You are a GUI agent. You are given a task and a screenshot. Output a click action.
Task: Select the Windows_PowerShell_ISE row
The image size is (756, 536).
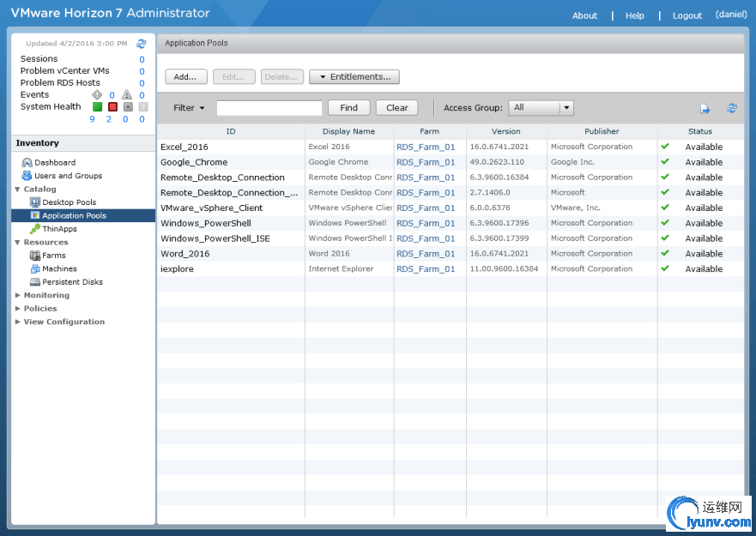(451, 238)
